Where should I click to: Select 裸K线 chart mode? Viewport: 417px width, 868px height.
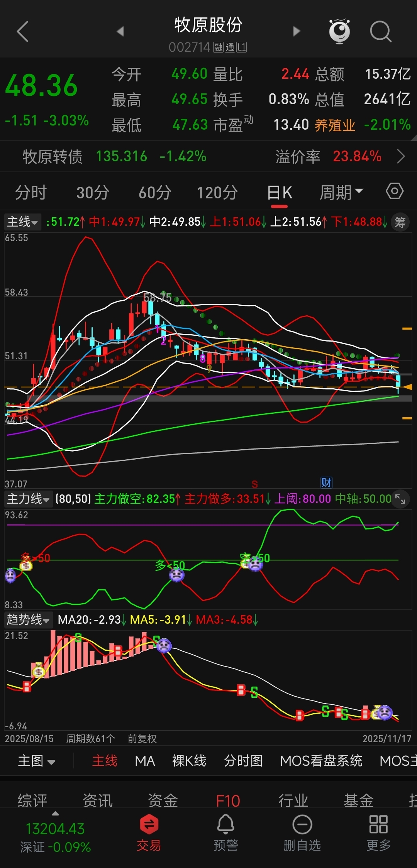[189, 761]
